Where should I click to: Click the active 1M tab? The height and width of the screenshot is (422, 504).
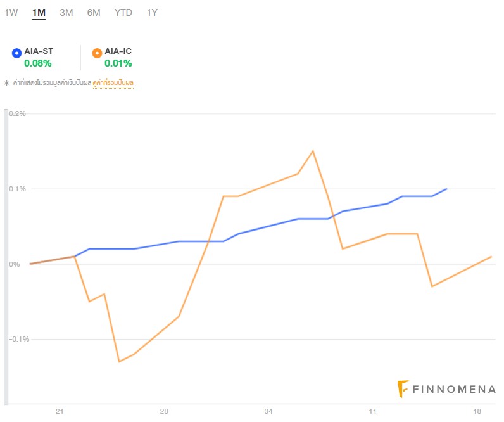39,13
